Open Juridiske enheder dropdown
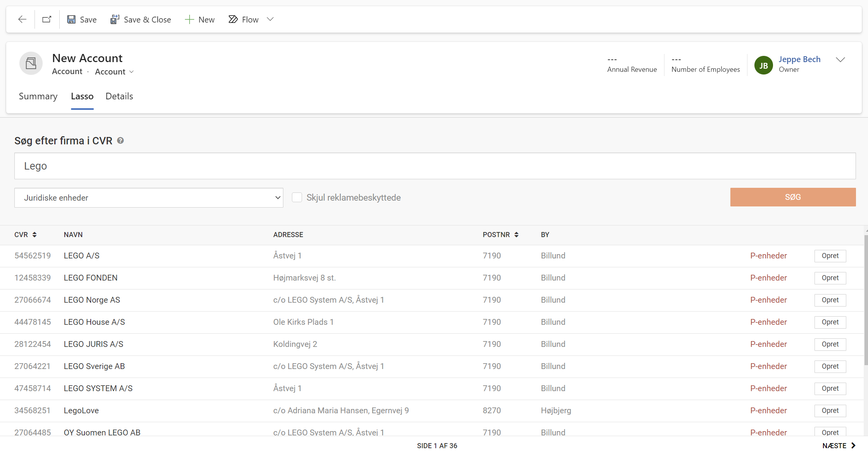The width and height of the screenshot is (868, 454). pos(149,198)
